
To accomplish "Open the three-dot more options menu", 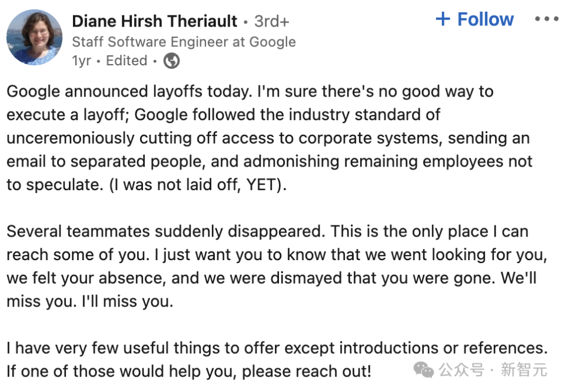I will 547,19.
